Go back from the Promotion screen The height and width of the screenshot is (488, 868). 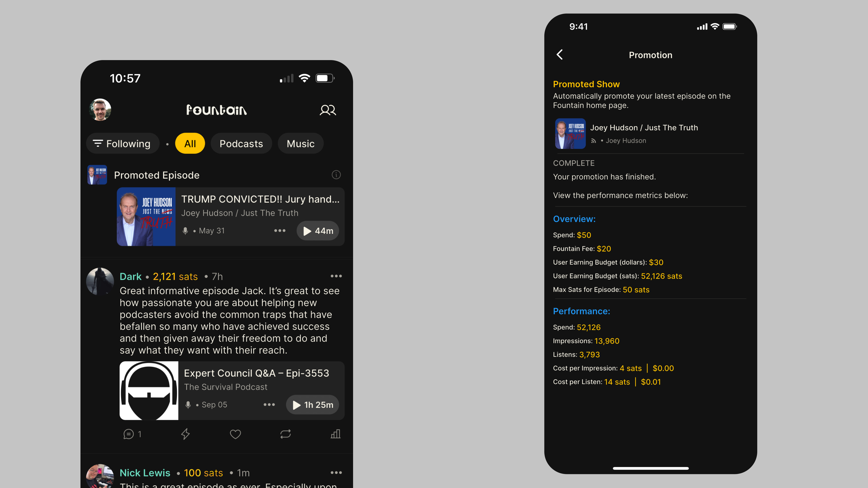pyautogui.click(x=560, y=54)
